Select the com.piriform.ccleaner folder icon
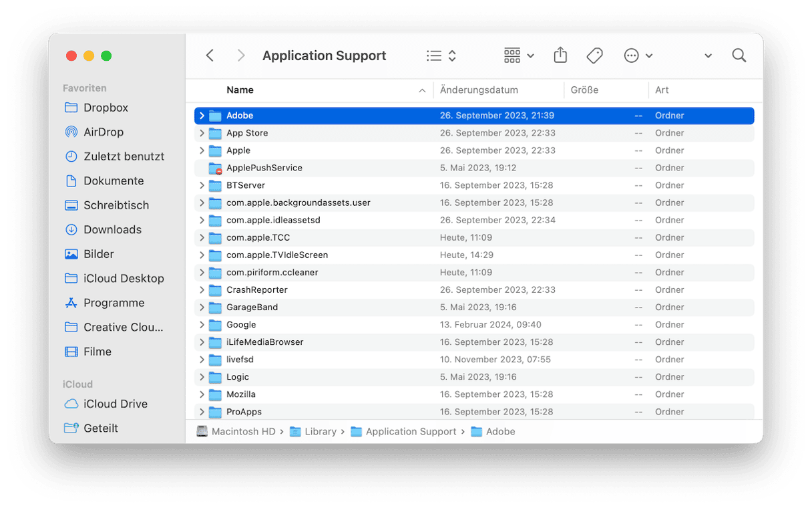The width and height of the screenshot is (812, 508). tap(215, 273)
